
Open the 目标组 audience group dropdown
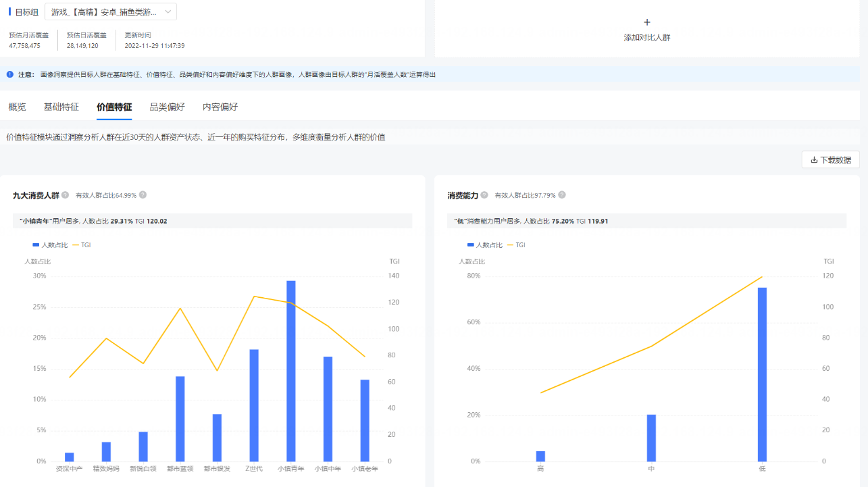[108, 11]
